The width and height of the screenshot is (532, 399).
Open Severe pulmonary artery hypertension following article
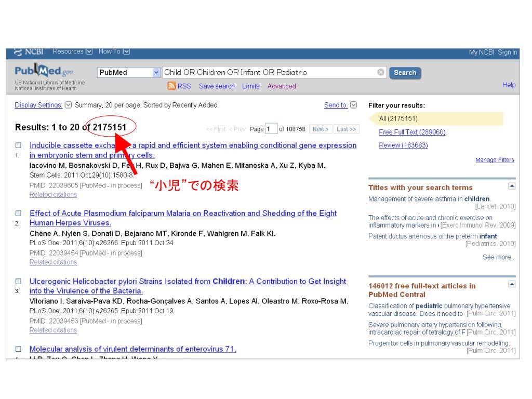point(435,328)
